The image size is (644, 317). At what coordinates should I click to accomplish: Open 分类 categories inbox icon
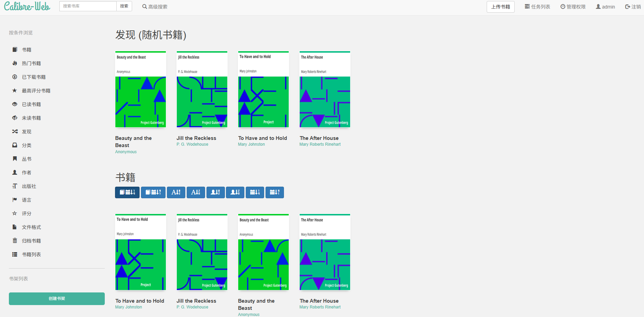tap(15, 145)
